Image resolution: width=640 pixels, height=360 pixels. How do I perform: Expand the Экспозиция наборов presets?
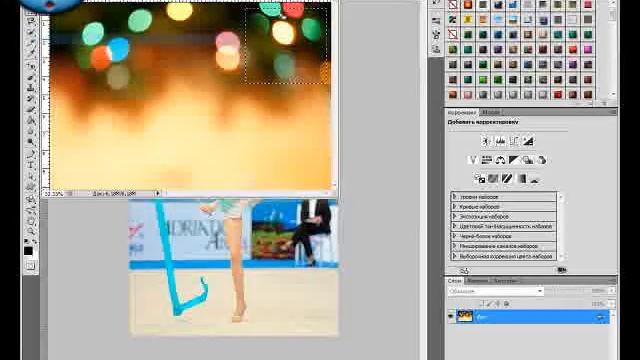[454, 216]
